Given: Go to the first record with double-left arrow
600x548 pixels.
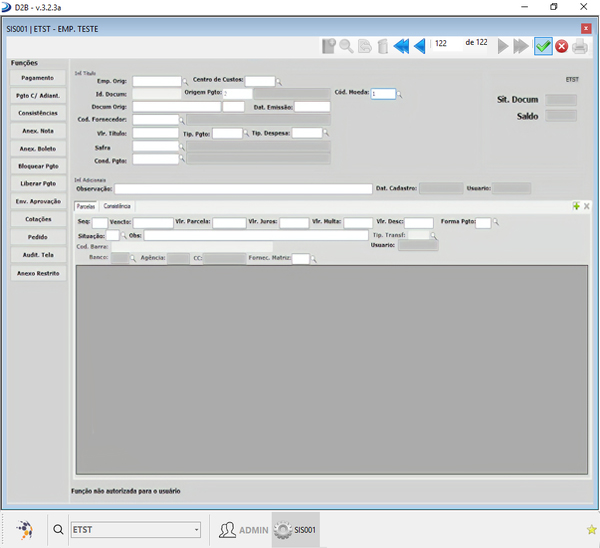Looking at the screenshot, I should pos(401,46).
